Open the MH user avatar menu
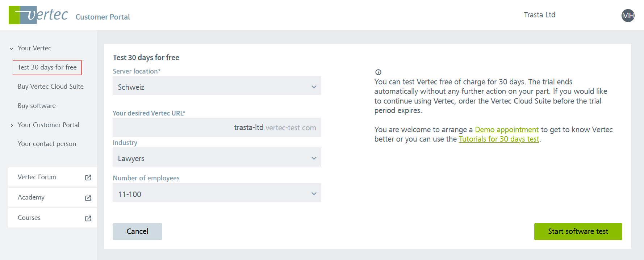Screen dimensions: 644x260 click(628, 16)
